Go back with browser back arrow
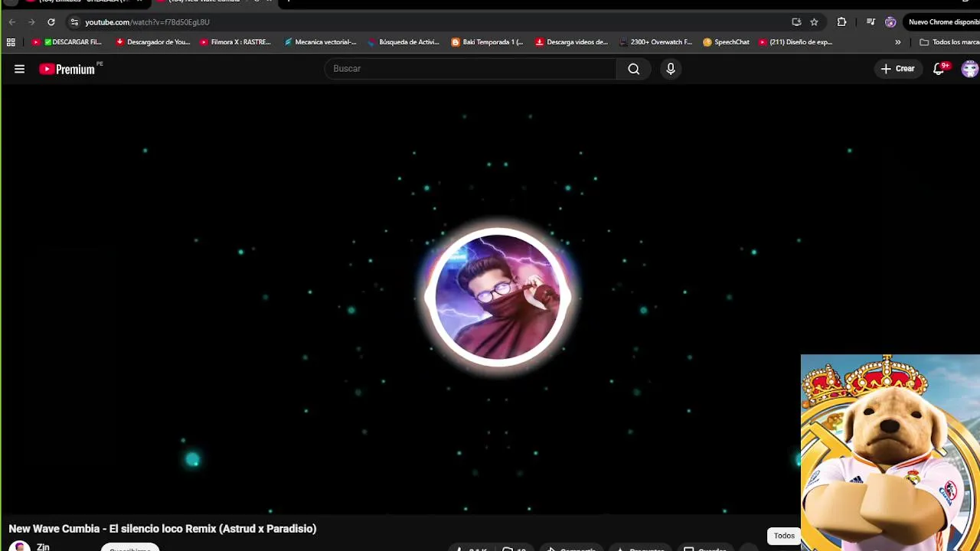980x551 pixels. pos(11,22)
